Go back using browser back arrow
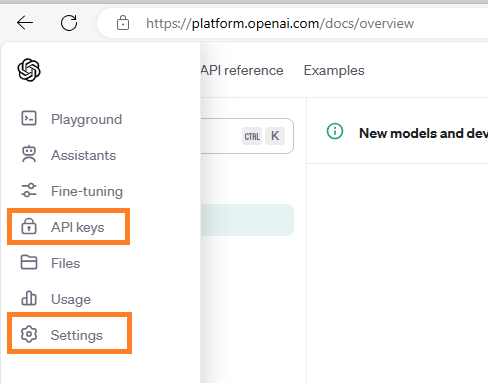This screenshot has width=488, height=383. pyautogui.click(x=25, y=23)
